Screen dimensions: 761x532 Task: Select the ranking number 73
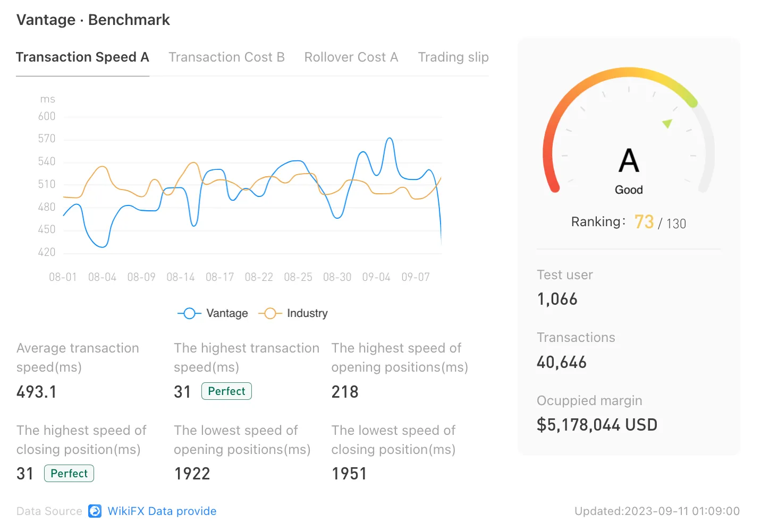click(x=644, y=222)
